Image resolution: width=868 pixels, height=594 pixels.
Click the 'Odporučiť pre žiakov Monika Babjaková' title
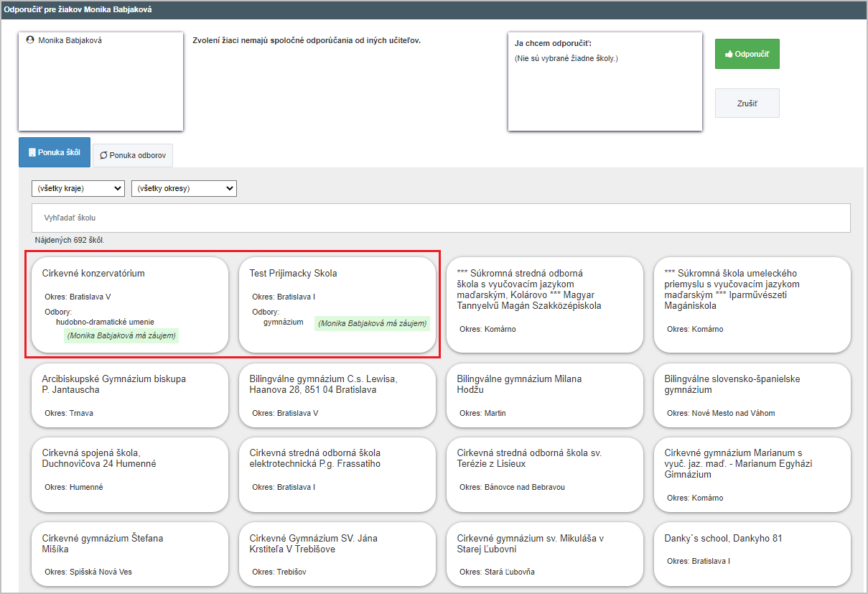coord(78,10)
